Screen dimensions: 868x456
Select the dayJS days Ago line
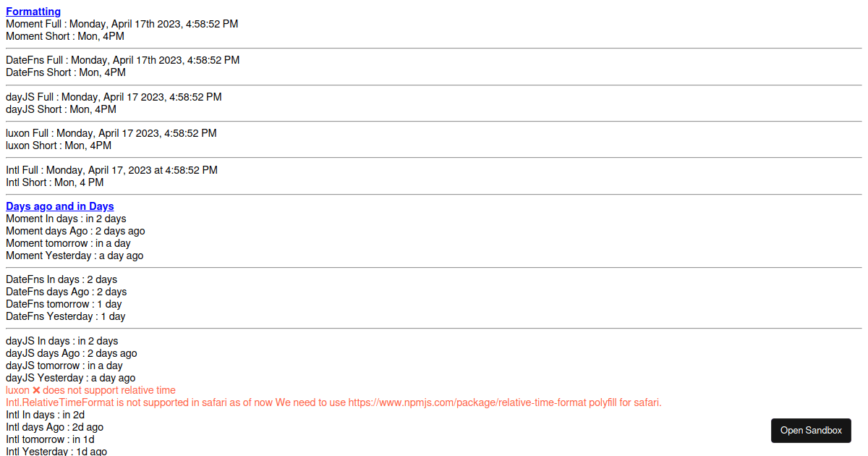coord(72,352)
